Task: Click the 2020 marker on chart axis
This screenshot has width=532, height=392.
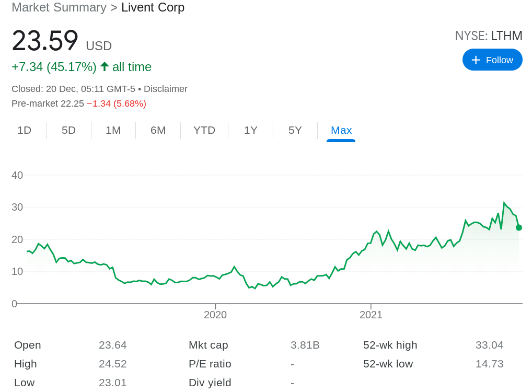Action: pyautogui.click(x=215, y=315)
